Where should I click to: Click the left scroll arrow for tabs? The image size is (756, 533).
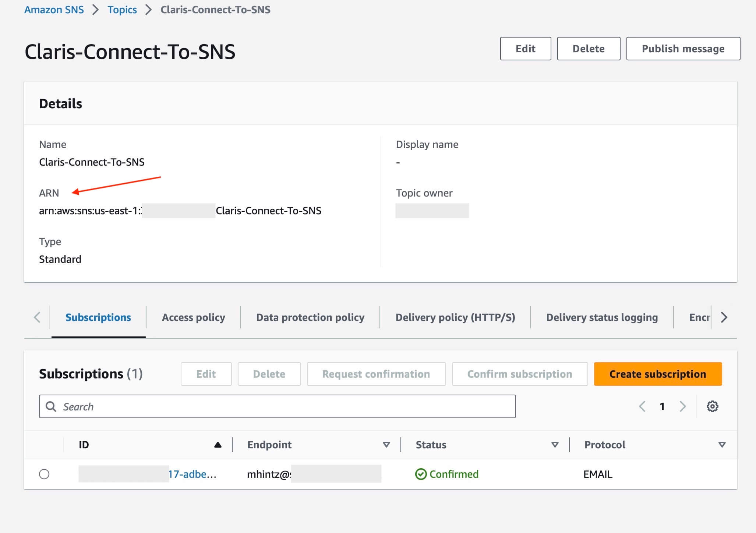tap(37, 318)
